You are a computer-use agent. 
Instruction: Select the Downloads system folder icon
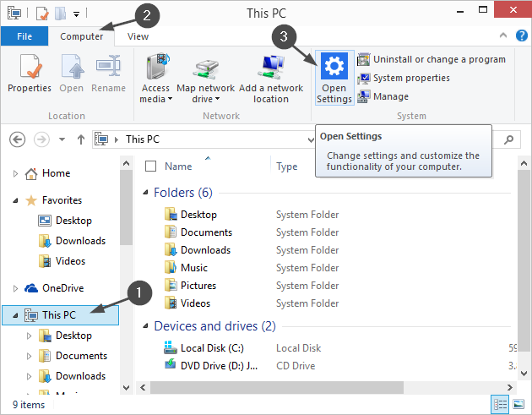pyautogui.click(x=171, y=249)
